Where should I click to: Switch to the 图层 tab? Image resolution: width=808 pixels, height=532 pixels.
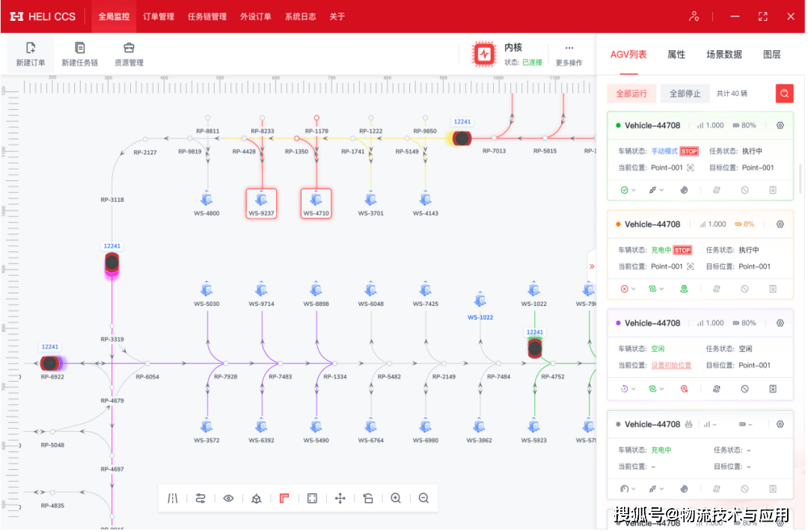(771, 54)
